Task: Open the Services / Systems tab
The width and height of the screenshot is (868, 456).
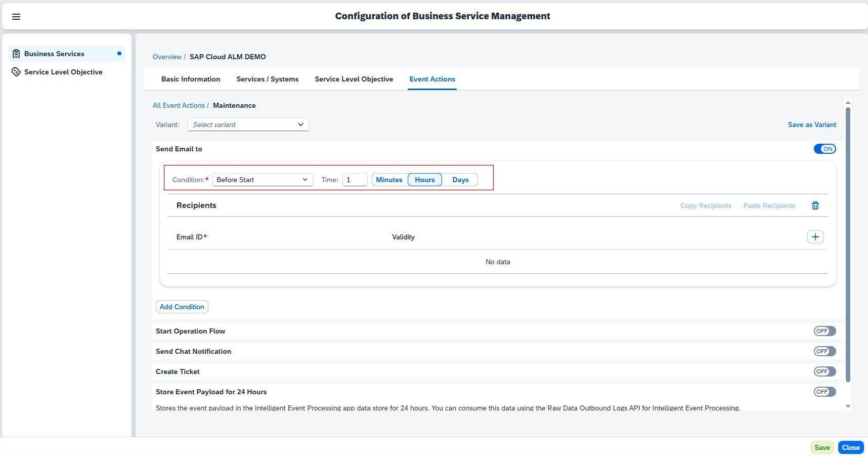Action: point(267,79)
